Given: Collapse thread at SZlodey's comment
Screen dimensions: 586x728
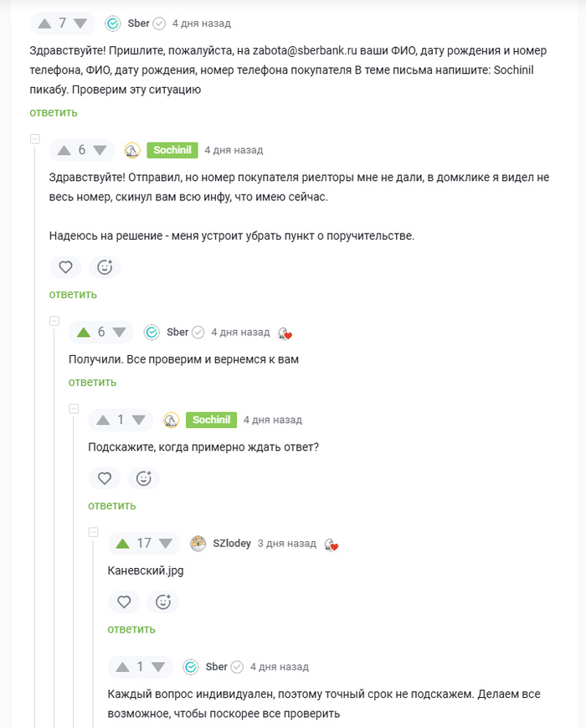Looking at the screenshot, I should (93, 532).
